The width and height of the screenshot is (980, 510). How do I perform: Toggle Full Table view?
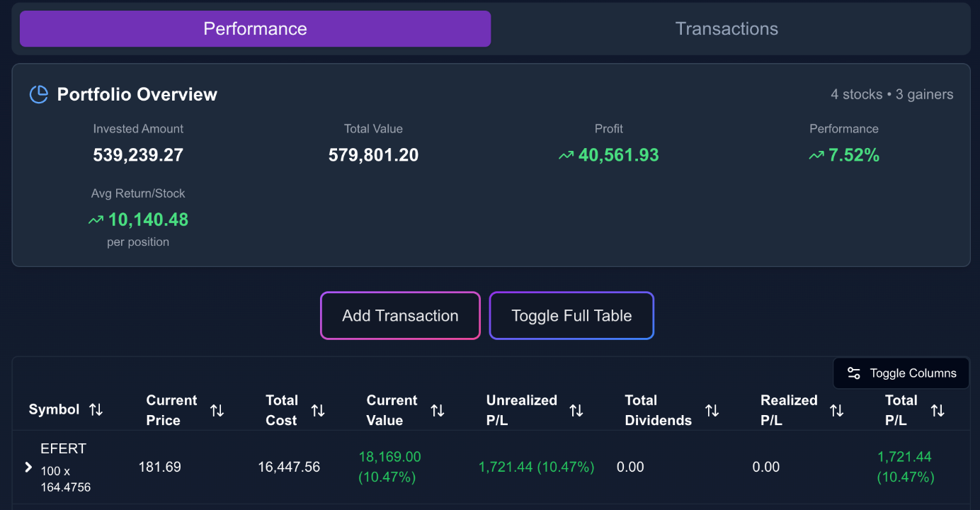(x=571, y=315)
